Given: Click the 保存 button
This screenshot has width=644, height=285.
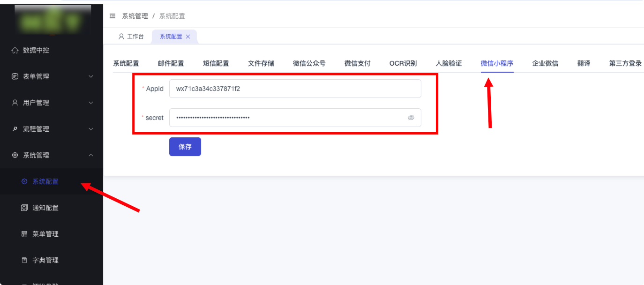Looking at the screenshot, I should point(185,147).
